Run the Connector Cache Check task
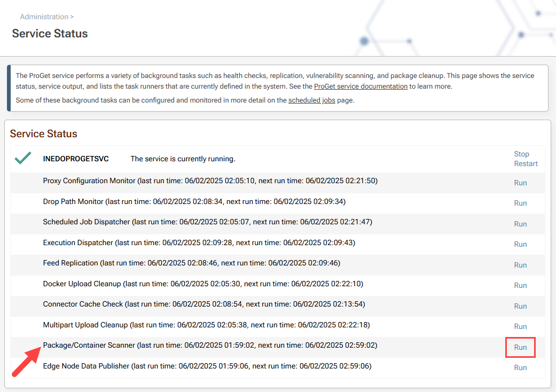Viewport: 556px width, 392px height. [520, 306]
